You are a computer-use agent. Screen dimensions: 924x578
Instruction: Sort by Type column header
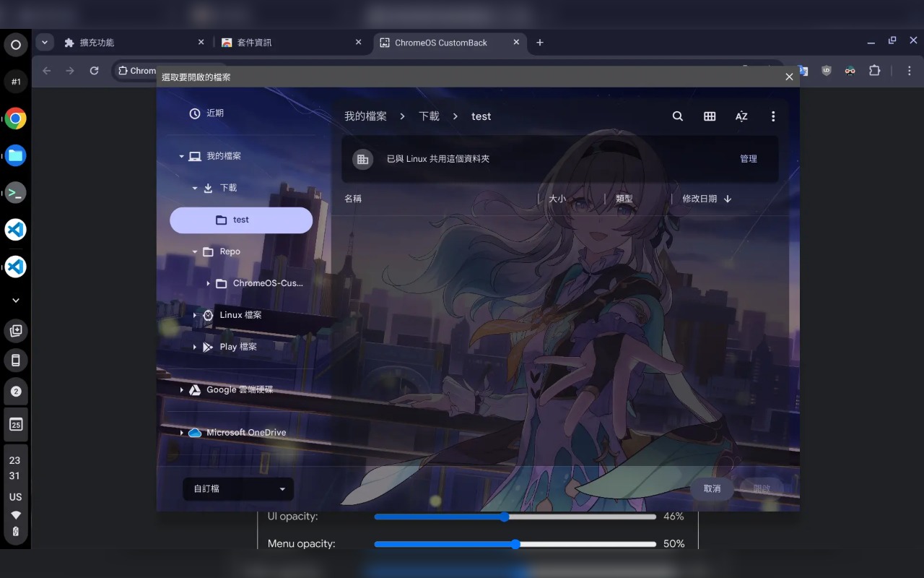[x=624, y=199]
